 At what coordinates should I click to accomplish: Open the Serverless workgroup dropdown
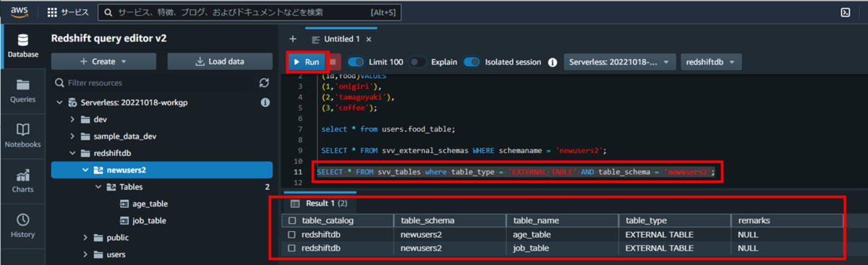coord(620,62)
